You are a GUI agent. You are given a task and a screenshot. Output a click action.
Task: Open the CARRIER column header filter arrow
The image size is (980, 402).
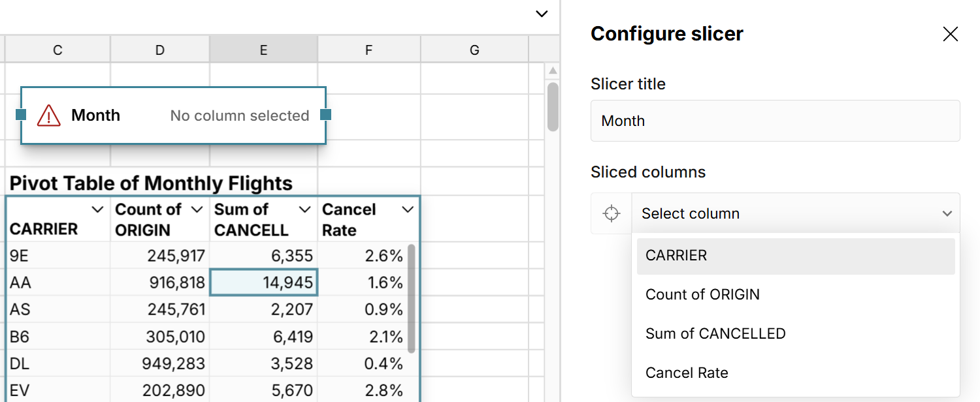tap(97, 209)
